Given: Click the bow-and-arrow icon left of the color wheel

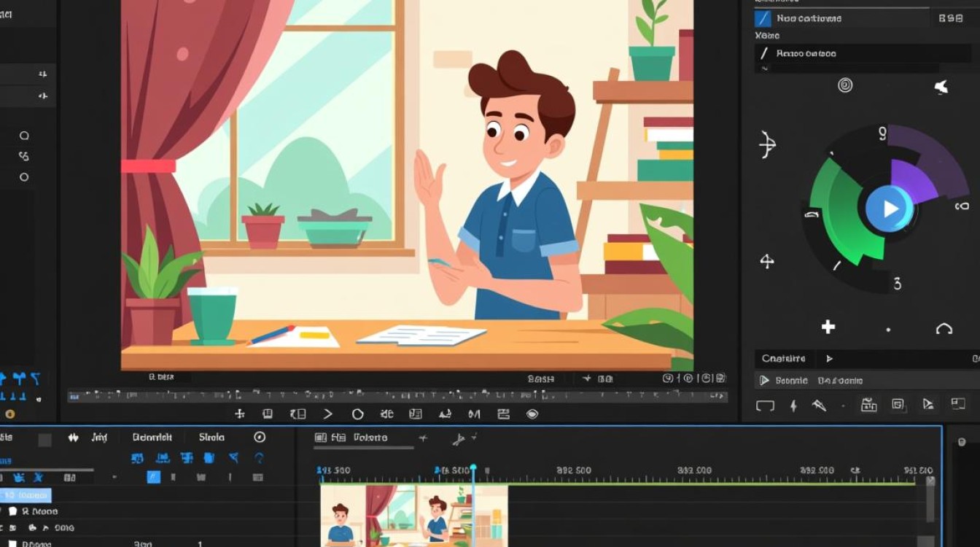Looking at the screenshot, I should coord(767,144).
